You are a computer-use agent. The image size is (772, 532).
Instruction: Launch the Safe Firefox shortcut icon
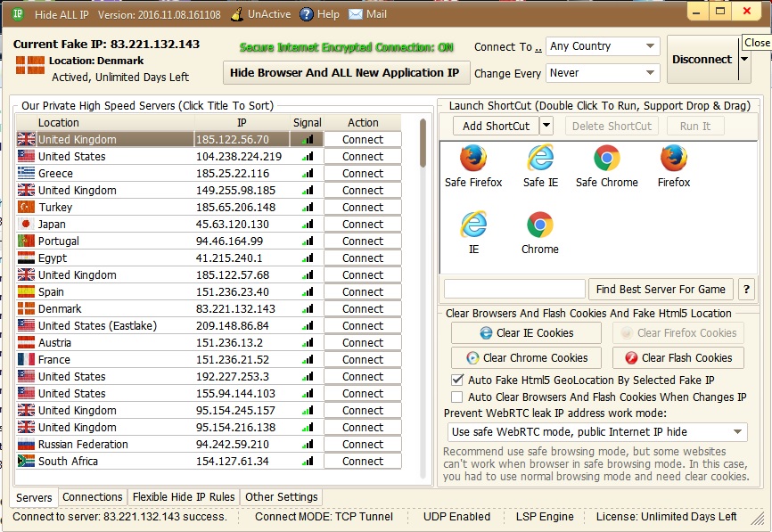click(473, 159)
